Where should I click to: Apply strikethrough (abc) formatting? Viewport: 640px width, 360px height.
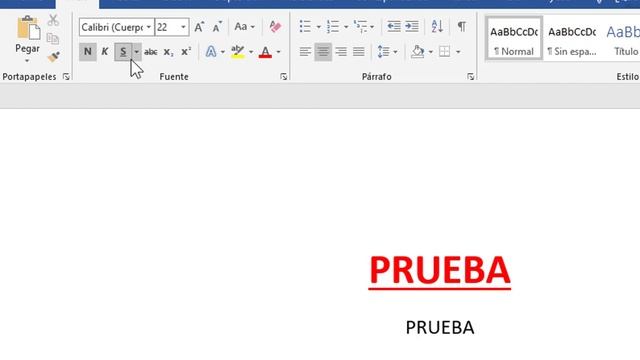[151, 52]
